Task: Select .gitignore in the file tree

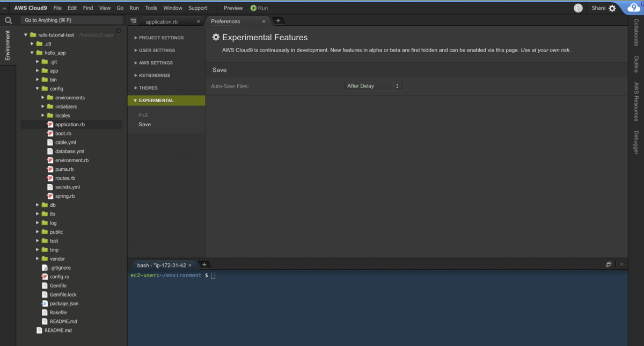Action: [x=60, y=268]
